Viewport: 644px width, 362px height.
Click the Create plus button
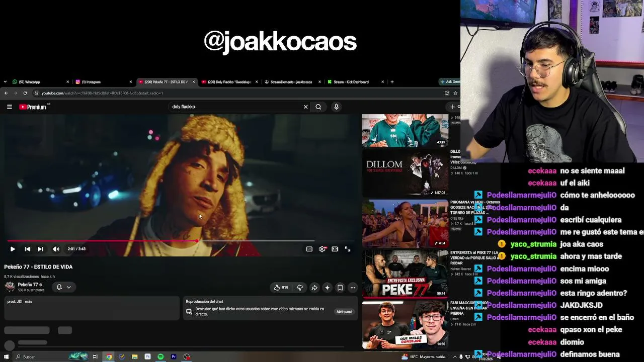point(454,107)
